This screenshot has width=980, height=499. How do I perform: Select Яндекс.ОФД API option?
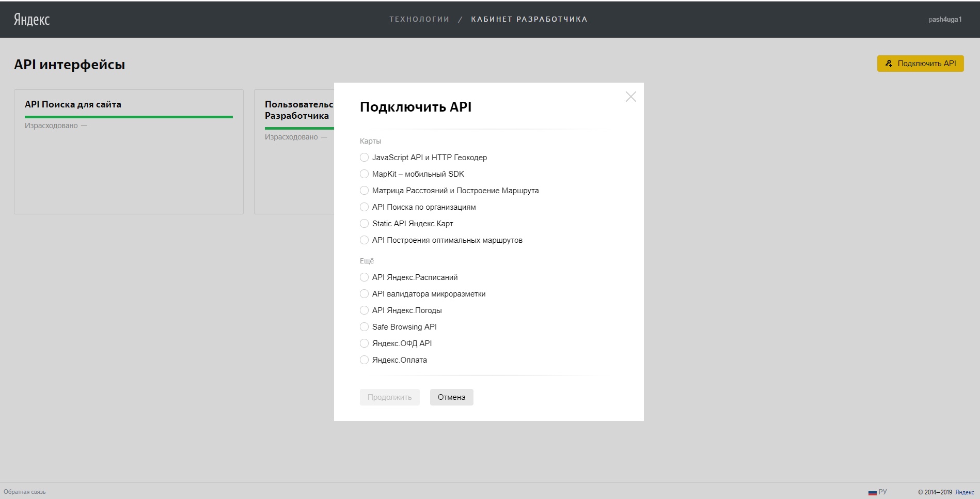click(x=365, y=344)
